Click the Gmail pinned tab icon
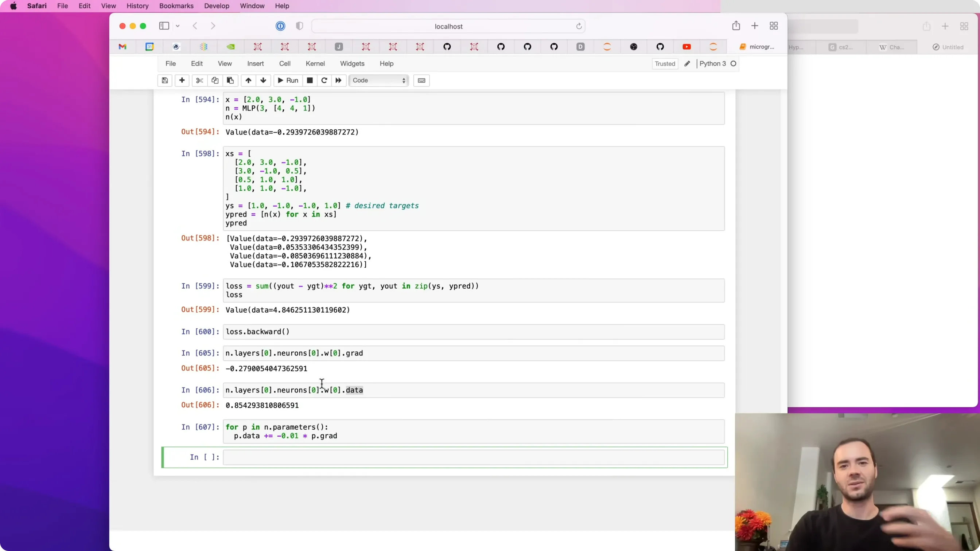 click(x=122, y=47)
